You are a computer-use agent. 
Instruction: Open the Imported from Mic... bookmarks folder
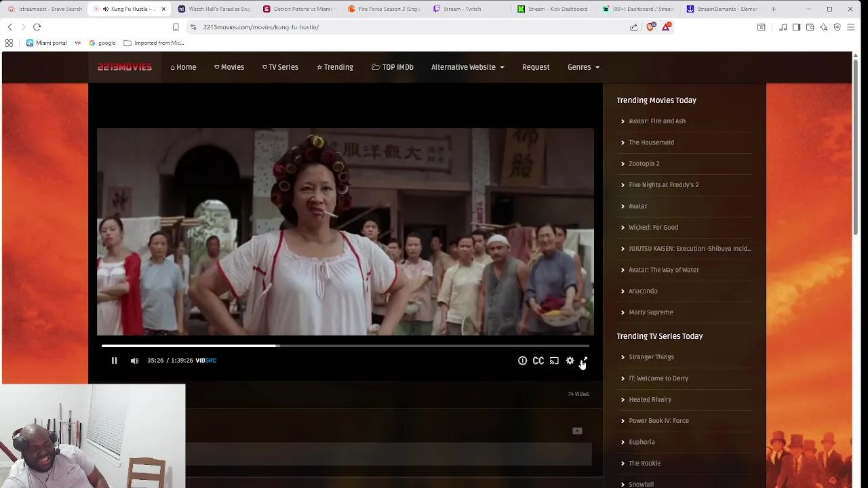[x=154, y=43]
